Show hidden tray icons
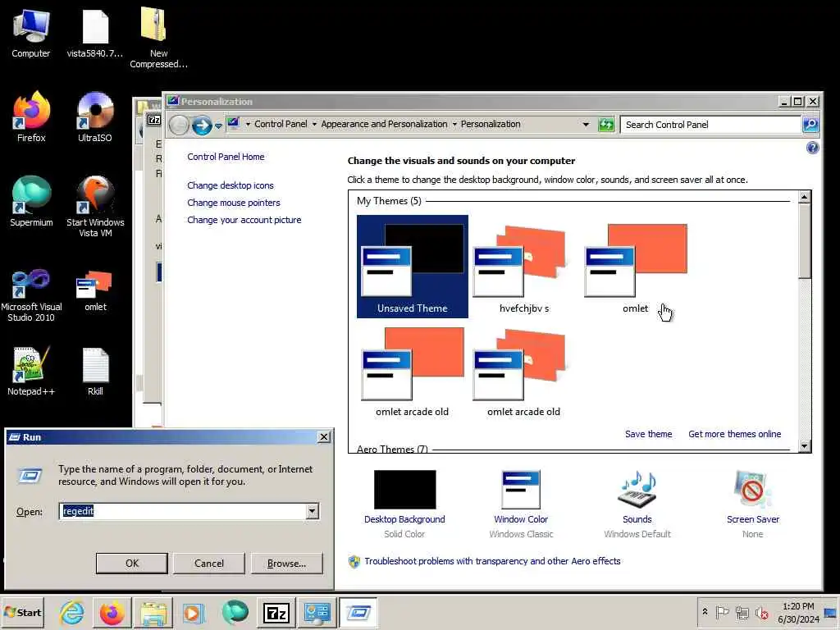The width and height of the screenshot is (840, 630). 705,612
